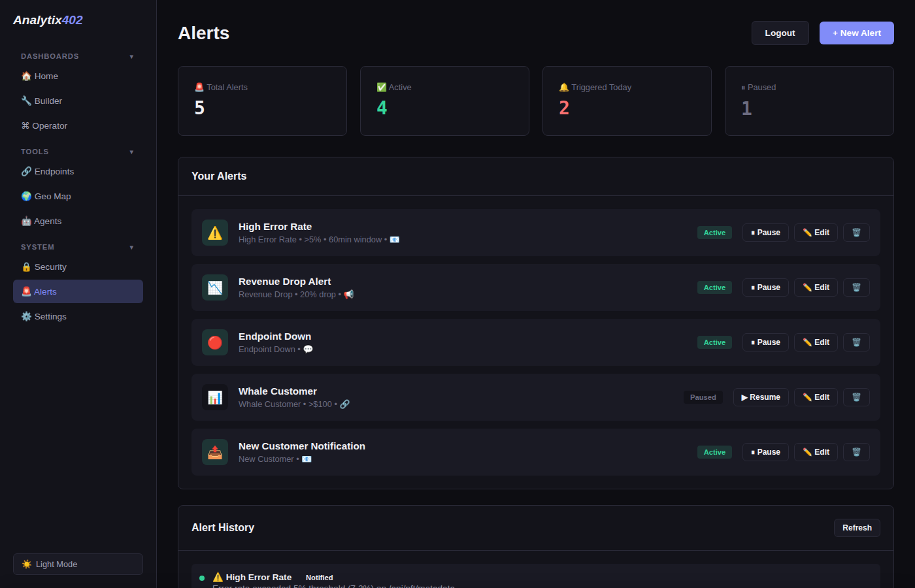Open the Endpoints link icon
This screenshot has height=588, width=915.
25,171
